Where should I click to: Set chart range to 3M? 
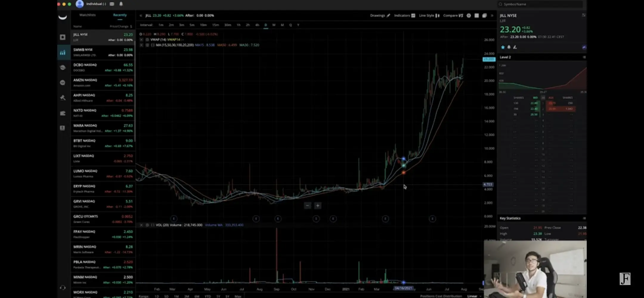click(x=187, y=296)
